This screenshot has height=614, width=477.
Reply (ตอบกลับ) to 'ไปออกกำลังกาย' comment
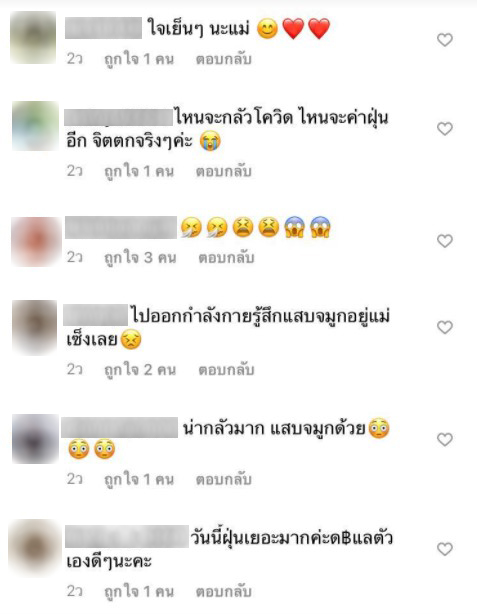click(226, 370)
